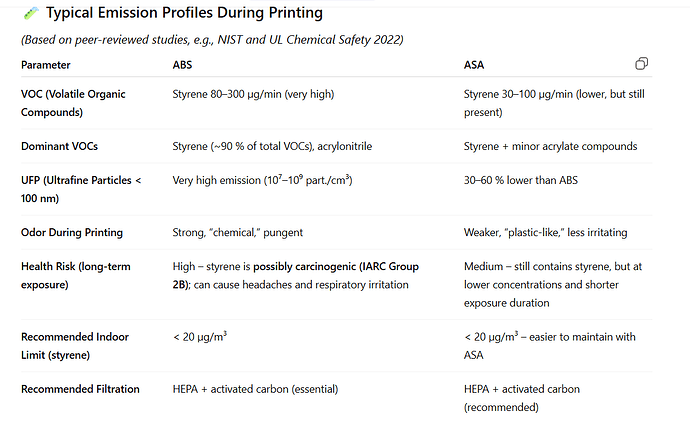690x447 pixels.
Task: Click the Odor During Printing row label
Action: (x=72, y=232)
